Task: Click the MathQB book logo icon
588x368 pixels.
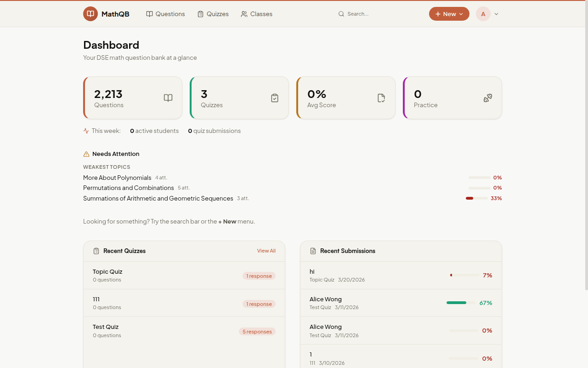Action: (x=90, y=14)
